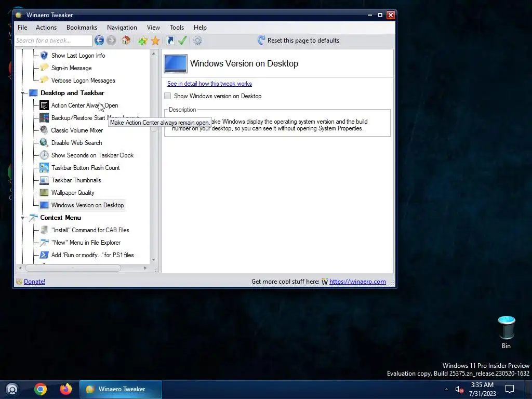Collapse the Desktop and Taskbar tree section
Screen dimensions: 532x399
pos(23,93)
